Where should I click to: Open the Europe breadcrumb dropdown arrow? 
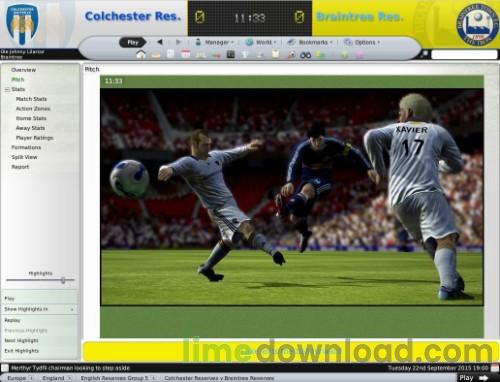click(31, 378)
